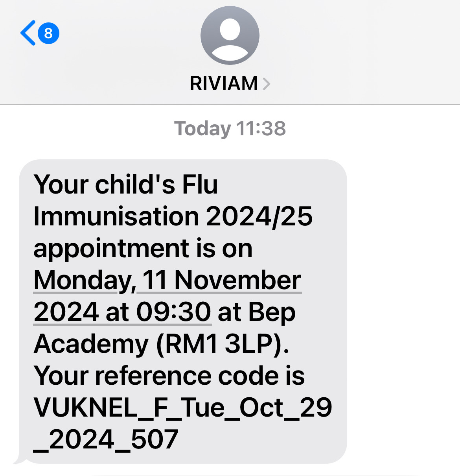The width and height of the screenshot is (460, 476).
Task: Tap the blue back chevron arrow
Action: coord(28,33)
